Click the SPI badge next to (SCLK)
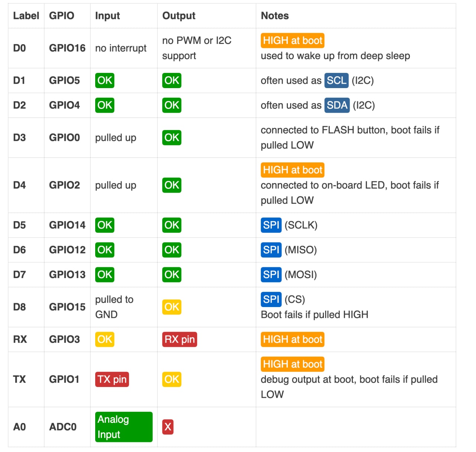 pos(271,225)
